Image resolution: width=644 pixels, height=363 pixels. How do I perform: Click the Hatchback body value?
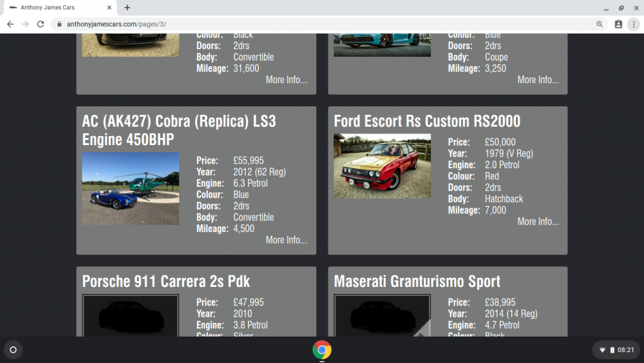504,199
